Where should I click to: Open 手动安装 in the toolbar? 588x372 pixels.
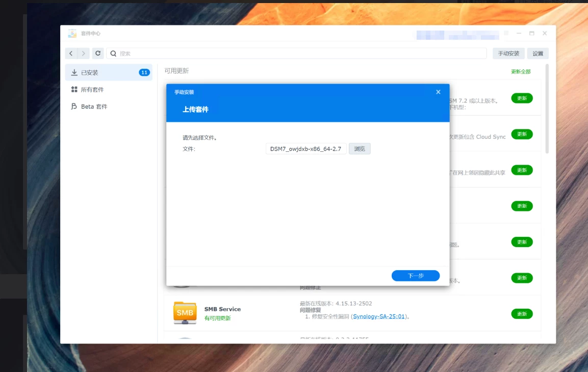(508, 54)
